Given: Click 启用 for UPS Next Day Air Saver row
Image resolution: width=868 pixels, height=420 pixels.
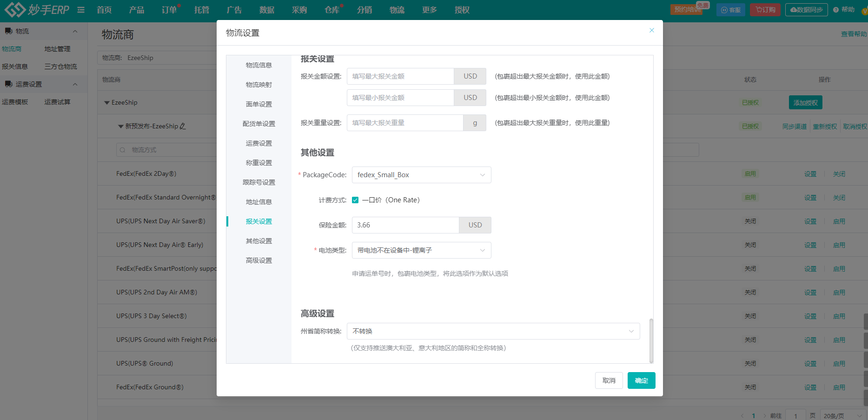Looking at the screenshot, I should coord(839,221).
